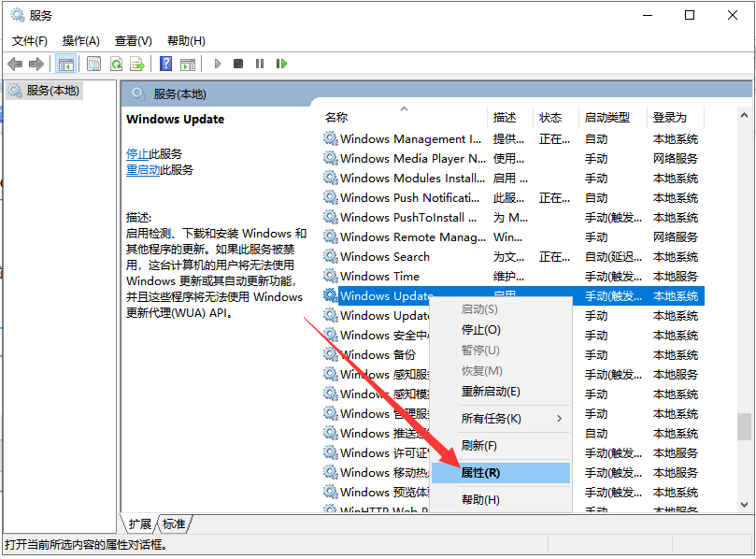Click the Help question-mark toolbar icon

166,64
